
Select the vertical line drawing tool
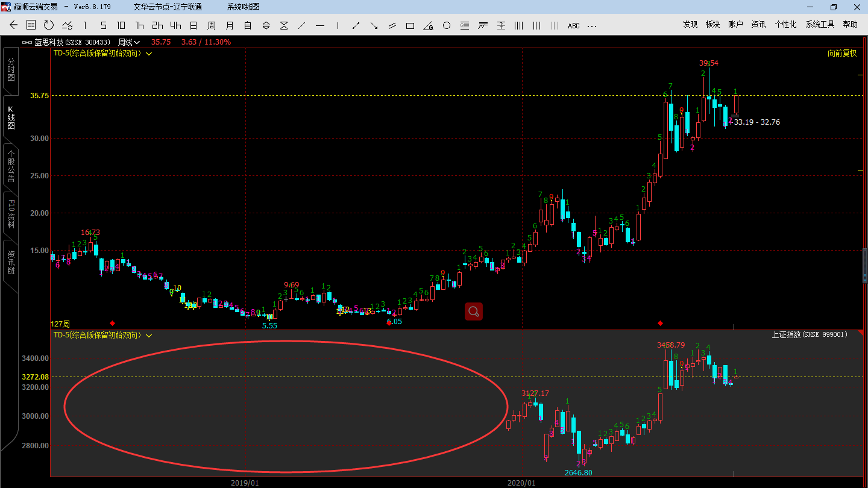point(338,25)
